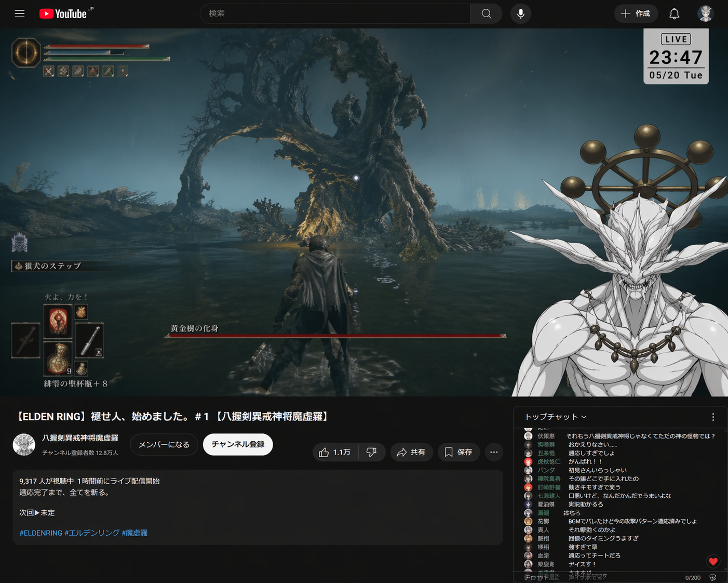Screen dimensions: 728x583
Task: Click the メンバーになる join button
Action: point(164,444)
